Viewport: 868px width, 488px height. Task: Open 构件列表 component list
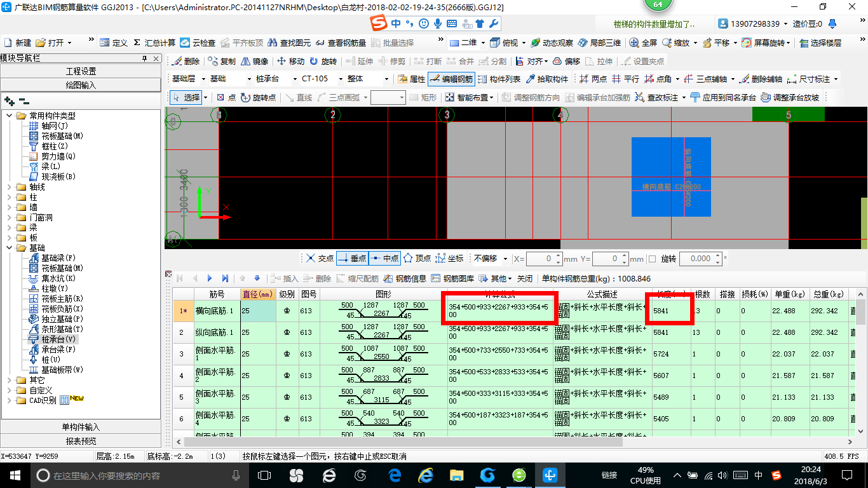click(x=499, y=79)
